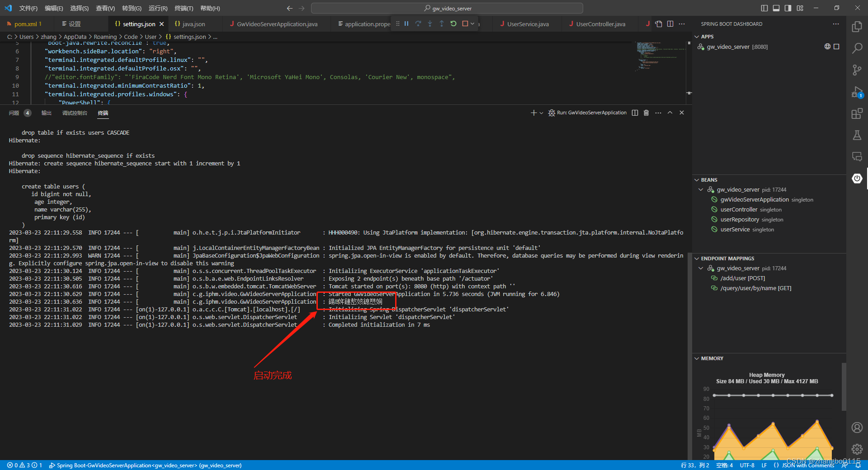Click the command center search box gw_video_server
The height and width of the screenshot is (470, 868).
447,8
